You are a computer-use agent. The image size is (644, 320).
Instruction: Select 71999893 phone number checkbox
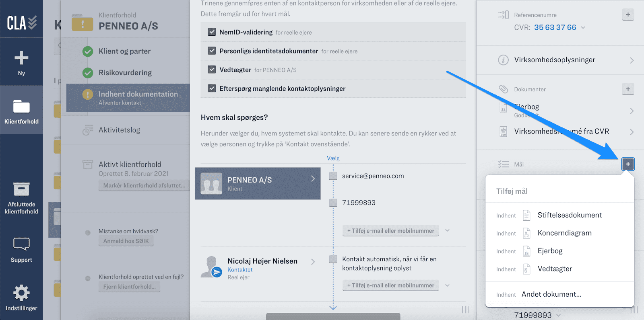333,203
